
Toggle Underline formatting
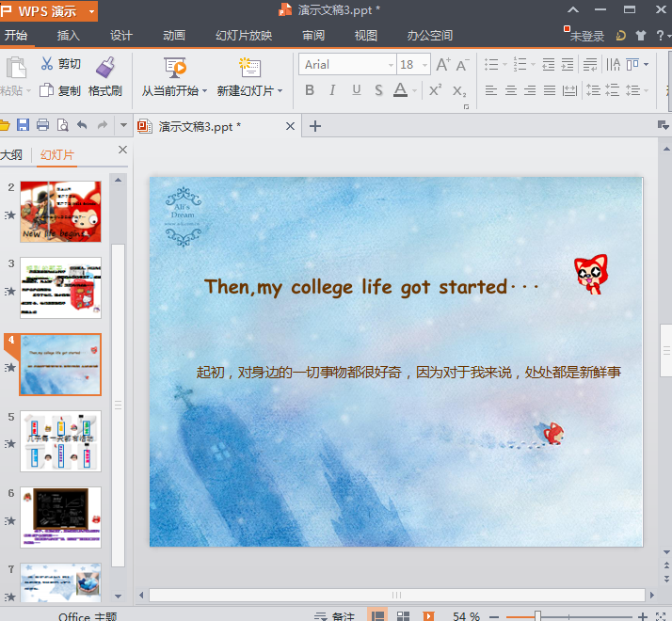[356, 90]
